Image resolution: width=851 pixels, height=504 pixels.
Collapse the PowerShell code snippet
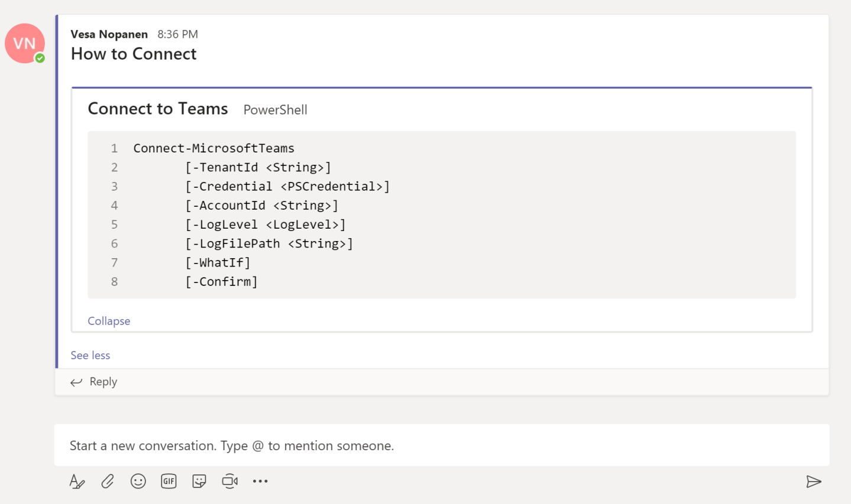pyautogui.click(x=109, y=321)
